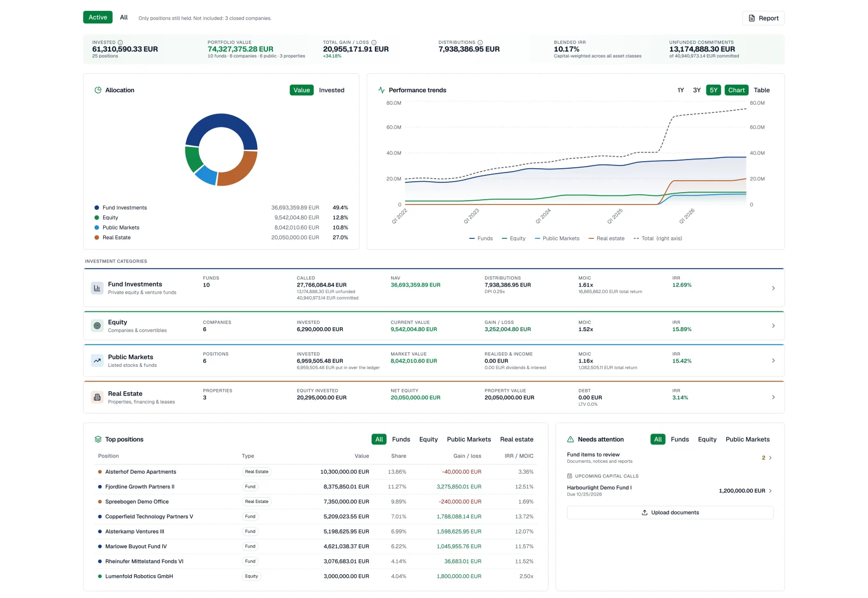Click the Public Markets trend arrow icon
The width and height of the screenshot is (868, 598).
(97, 361)
